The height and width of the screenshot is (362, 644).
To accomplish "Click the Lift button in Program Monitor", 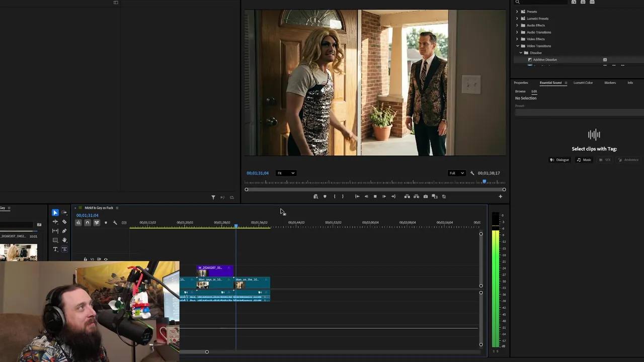I will click(407, 197).
